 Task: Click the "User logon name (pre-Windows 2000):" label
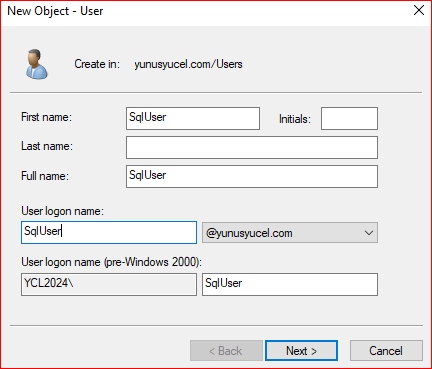point(111,262)
